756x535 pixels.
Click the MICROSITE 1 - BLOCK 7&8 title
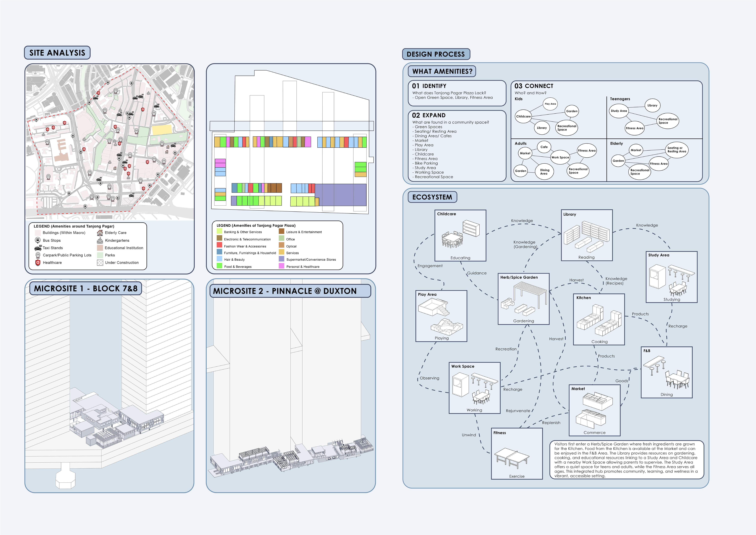click(86, 288)
